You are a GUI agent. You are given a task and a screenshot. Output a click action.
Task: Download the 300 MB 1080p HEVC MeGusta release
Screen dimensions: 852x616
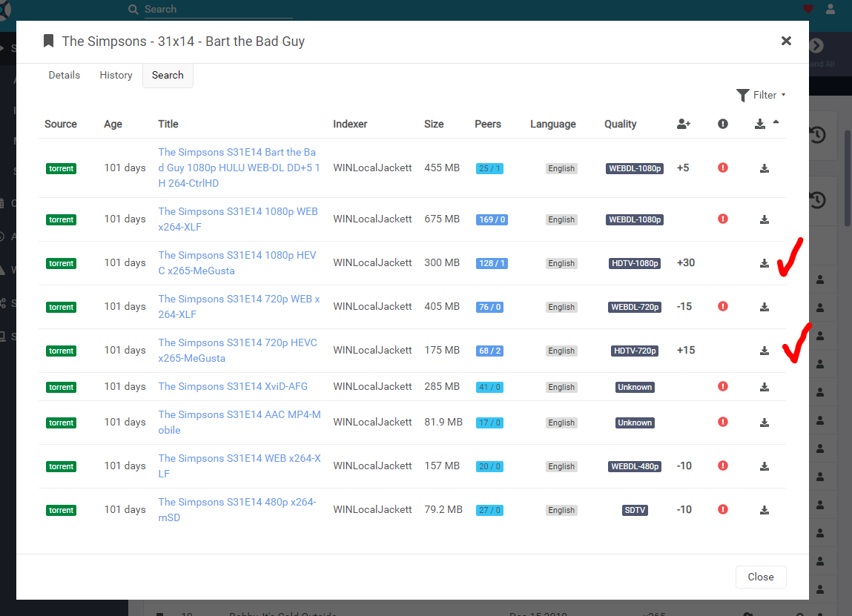(764, 263)
